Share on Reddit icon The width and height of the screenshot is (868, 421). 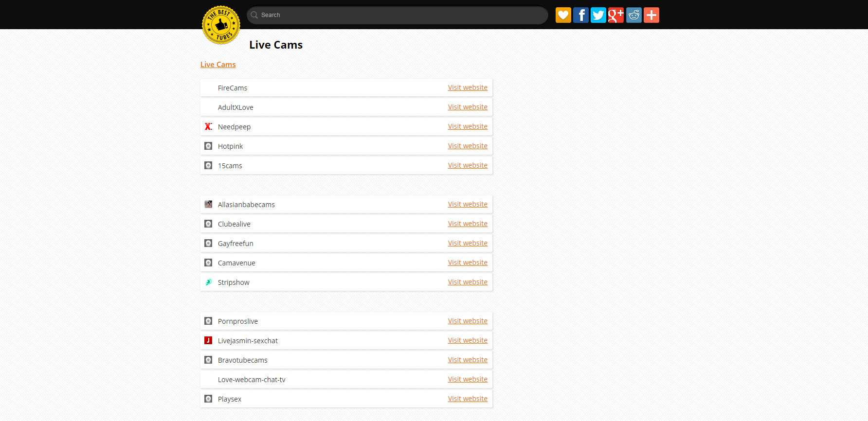coord(634,15)
